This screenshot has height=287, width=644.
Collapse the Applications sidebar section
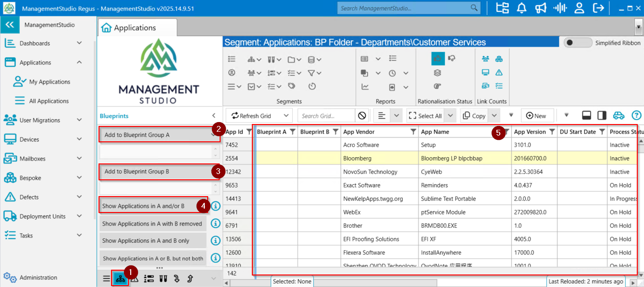pos(79,62)
